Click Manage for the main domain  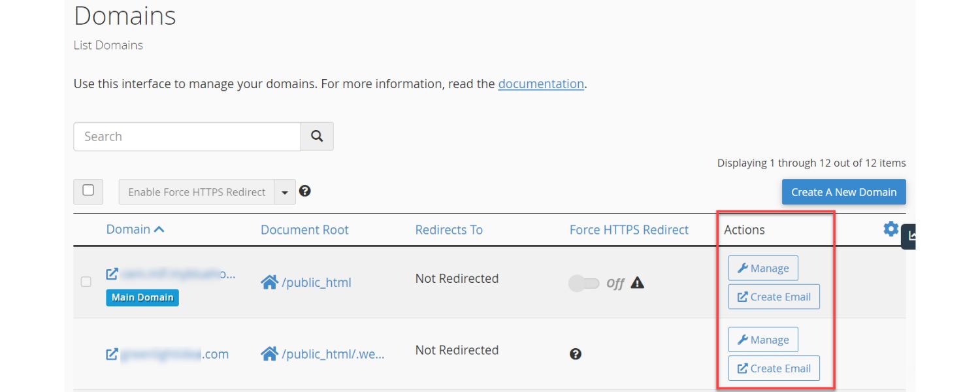763,268
